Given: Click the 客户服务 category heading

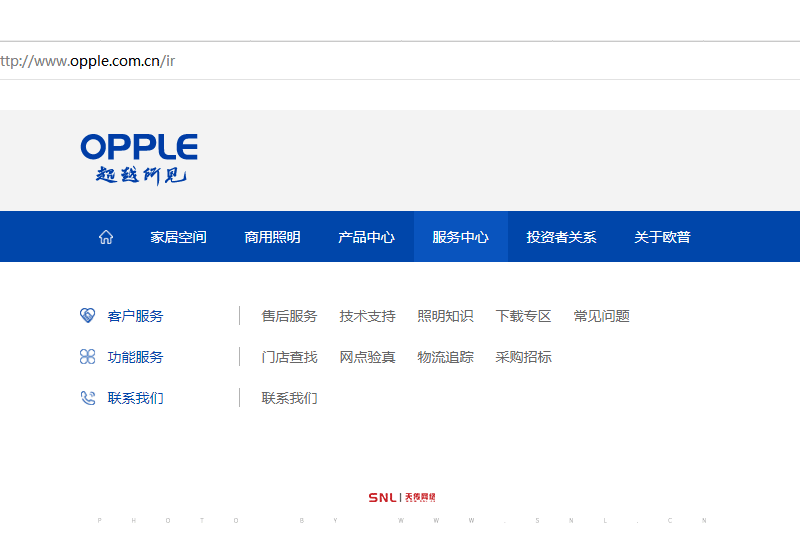Looking at the screenshot, I should pyautogui.click(x=135, y=316).
